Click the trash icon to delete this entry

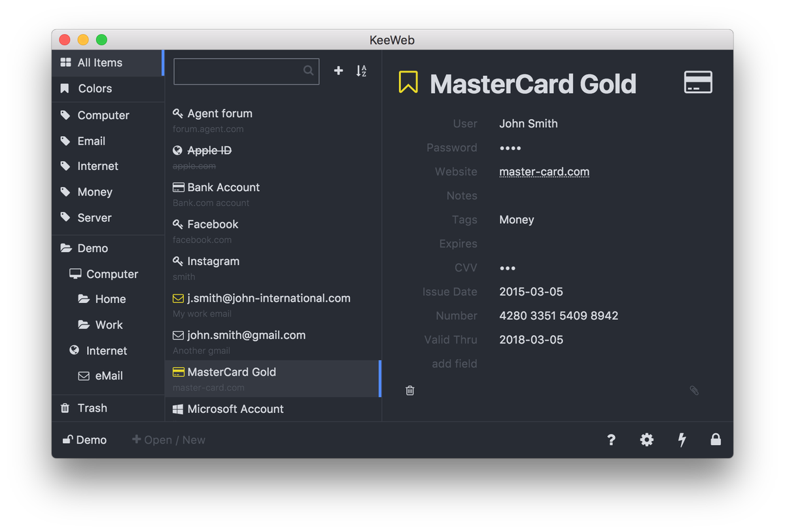point(410,391)
